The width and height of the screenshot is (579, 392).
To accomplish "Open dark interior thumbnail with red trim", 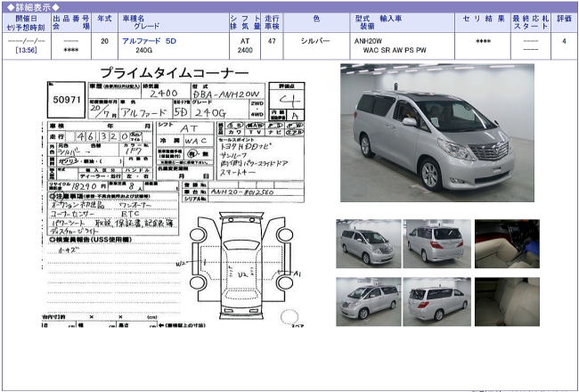I will [507, 243].
